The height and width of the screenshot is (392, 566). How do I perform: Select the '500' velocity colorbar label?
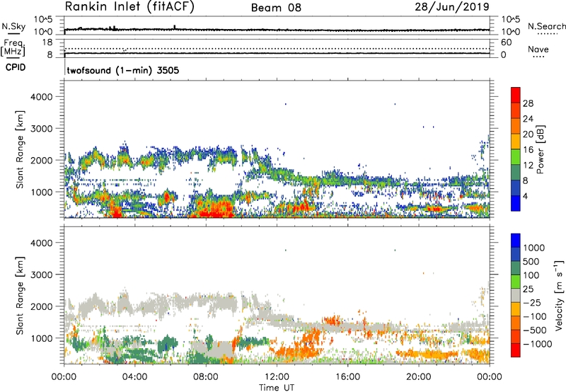[x=531, y=261]
